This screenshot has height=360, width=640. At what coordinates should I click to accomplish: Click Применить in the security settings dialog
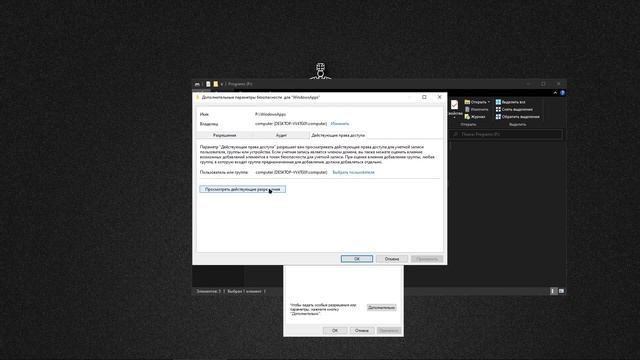tap(427, 259)
